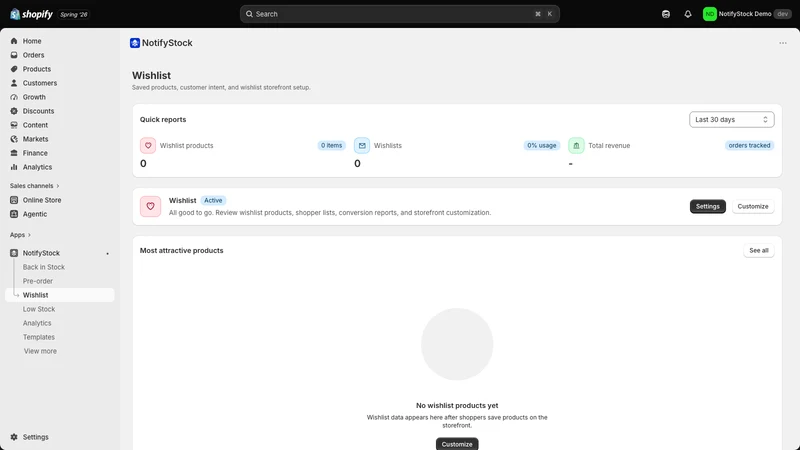This screenshot has height=450, width=800.
Task: Open the notifications bell
Action: pos(688,14)
